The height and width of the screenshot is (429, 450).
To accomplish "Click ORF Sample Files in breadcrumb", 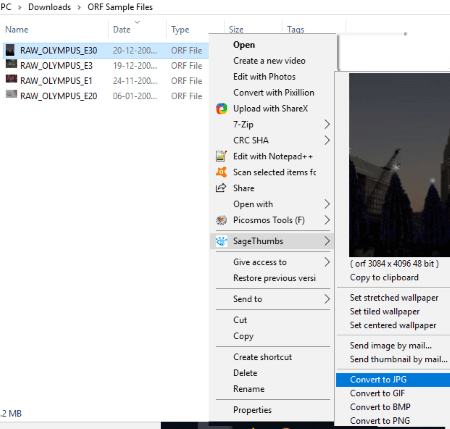I will click(120, 7).
